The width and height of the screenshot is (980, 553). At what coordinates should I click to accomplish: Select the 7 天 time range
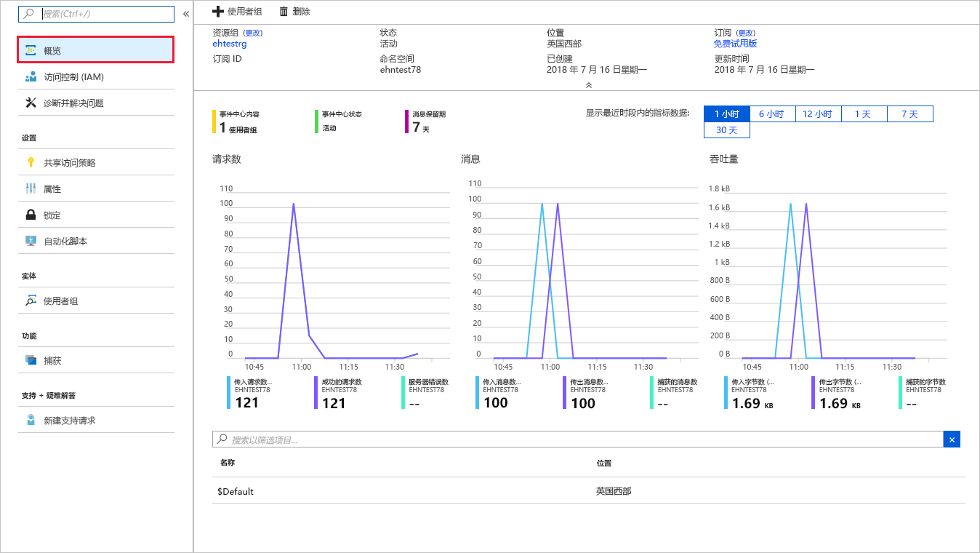point(909,114)
